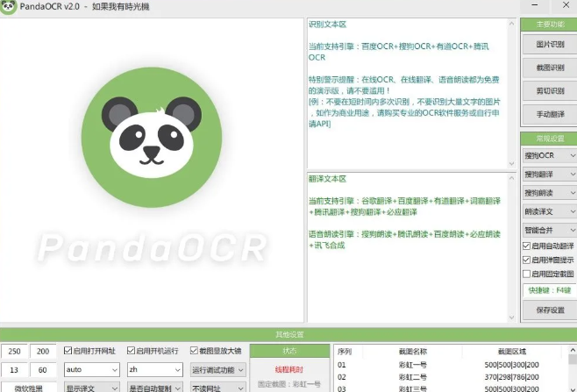Click the translation text area's scroll down arrow

tap(511, 317)
